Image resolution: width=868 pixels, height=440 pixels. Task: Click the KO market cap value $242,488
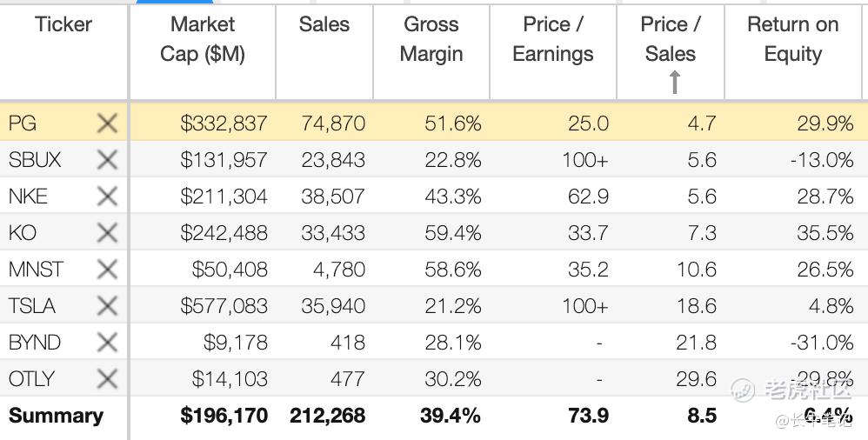tap(224, 233)
